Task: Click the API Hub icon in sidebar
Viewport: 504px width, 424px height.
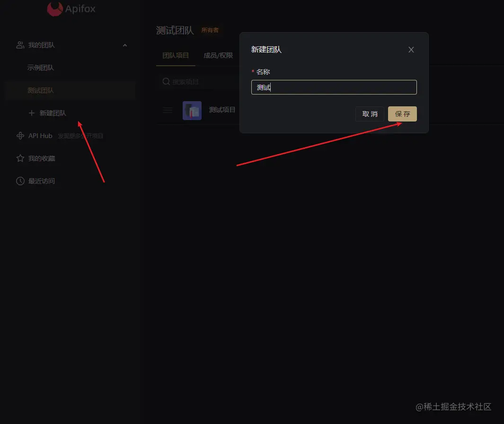Action: click(20, 136)
